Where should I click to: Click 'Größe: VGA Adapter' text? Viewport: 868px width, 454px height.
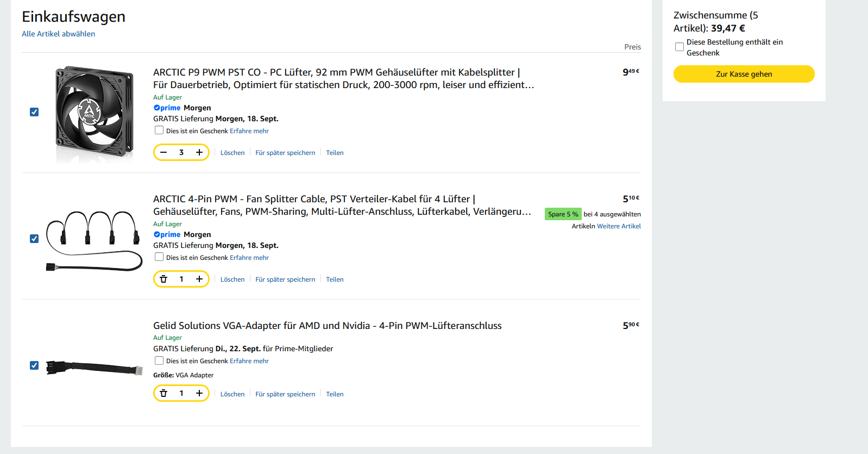(x=184, y=375)
